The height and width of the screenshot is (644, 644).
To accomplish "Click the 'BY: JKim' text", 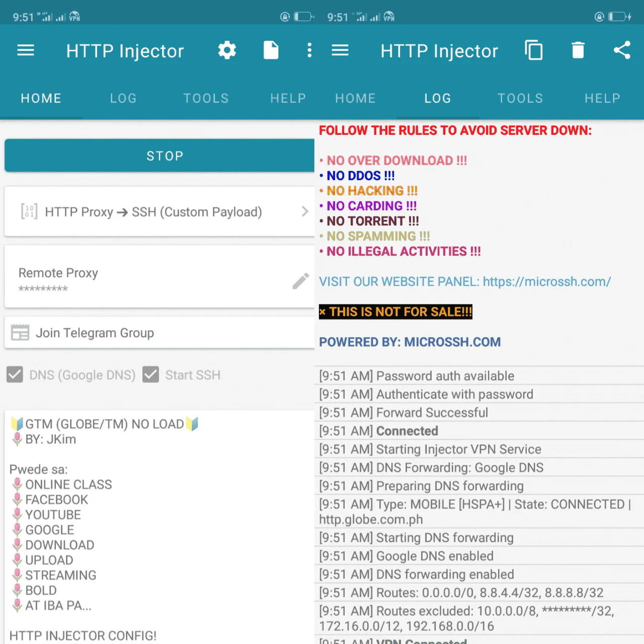I will [x=44, y=439].
